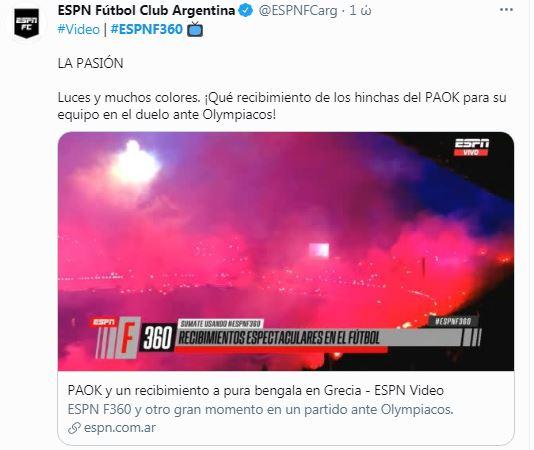This screenshot has height=450, width=534.
Task: Open card title PAOK y un recibimiento
Action: pos(255,390)
